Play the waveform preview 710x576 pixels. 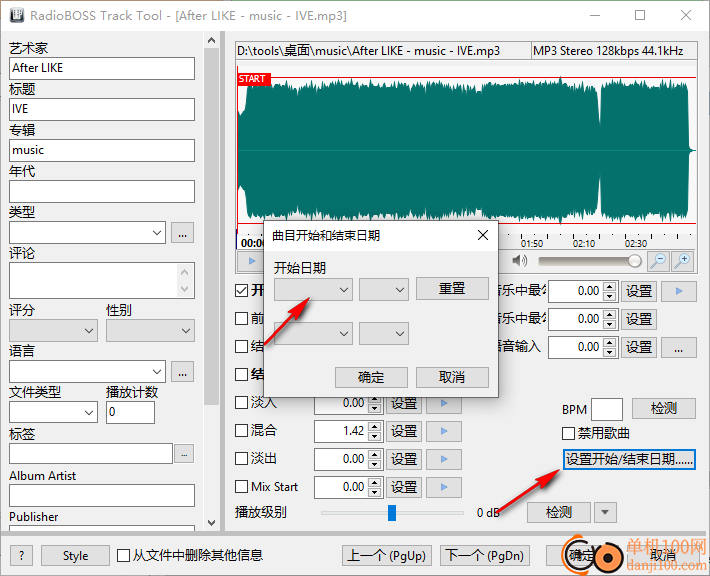pos(250,261)
